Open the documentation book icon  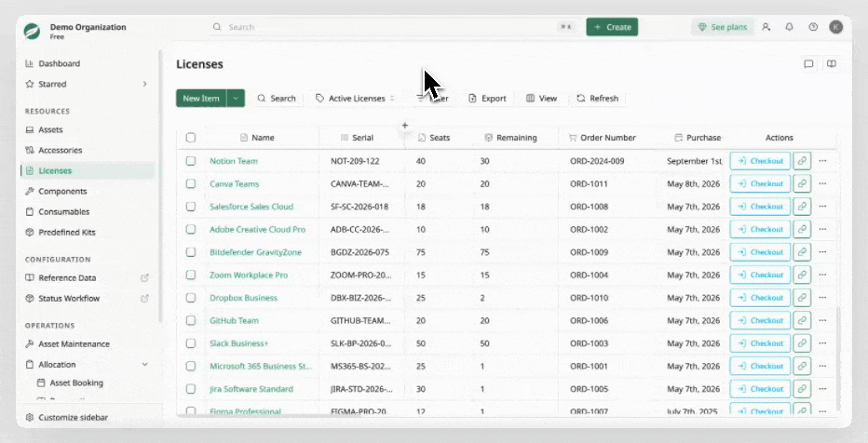click(832, 64)
